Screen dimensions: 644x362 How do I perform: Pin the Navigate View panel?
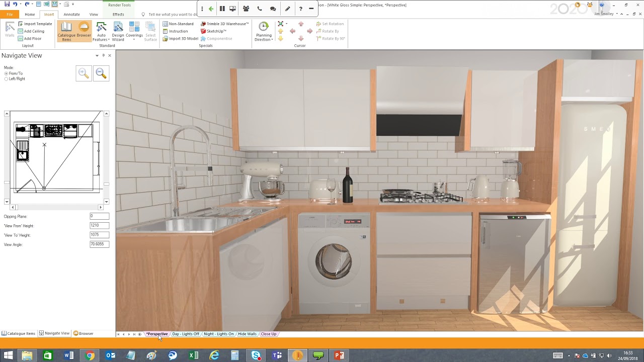(103, 55)
